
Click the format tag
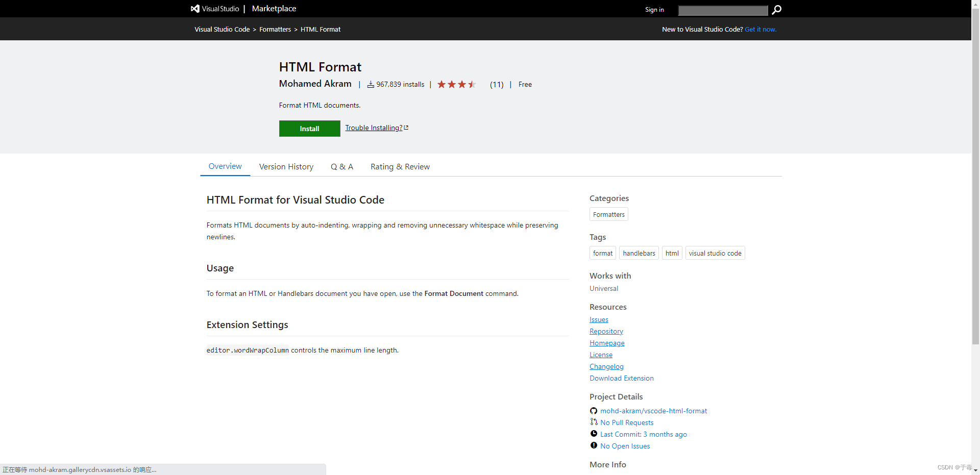[x=603, y=253]
